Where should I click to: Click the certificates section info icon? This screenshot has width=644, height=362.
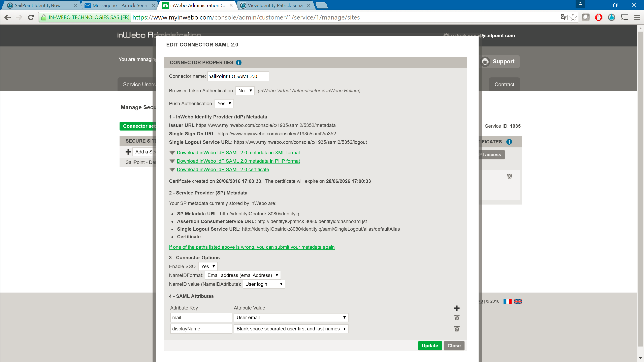coord(509,142)
